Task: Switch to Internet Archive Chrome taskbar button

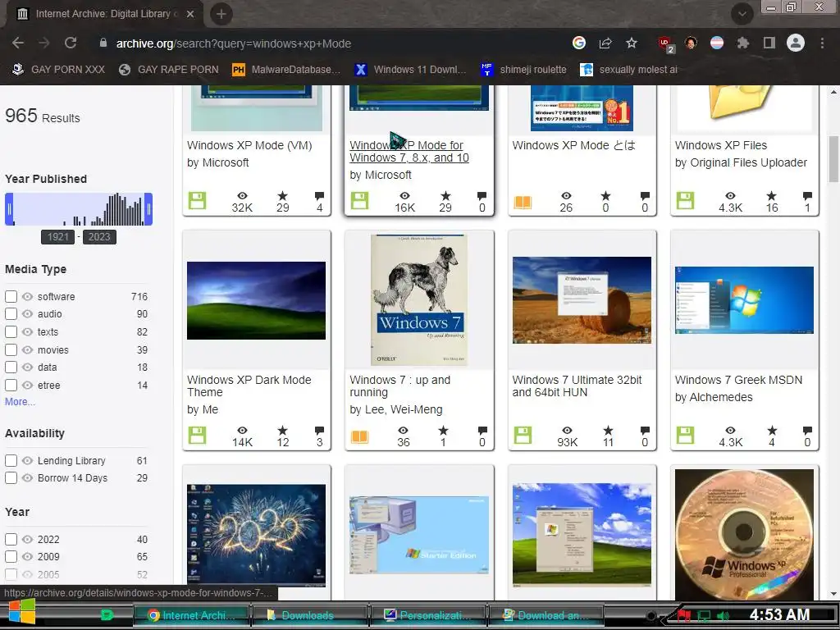Action: pyautogui.click(x=191, y=615)
